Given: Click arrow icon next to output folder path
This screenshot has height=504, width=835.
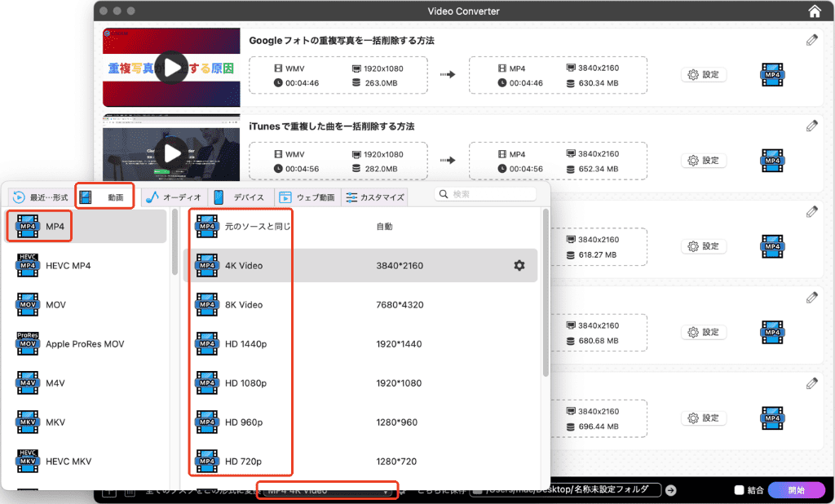Looking at the screenshot, I should (x=670, y=490).
